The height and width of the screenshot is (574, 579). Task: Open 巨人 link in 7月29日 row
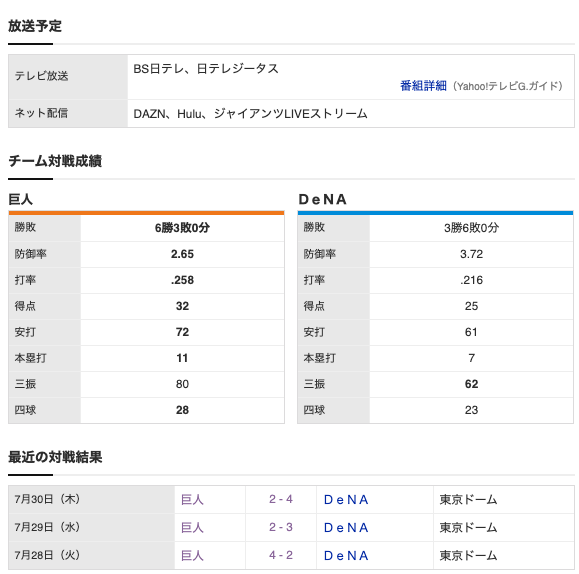pyautogui.click(x=192, y=527)
